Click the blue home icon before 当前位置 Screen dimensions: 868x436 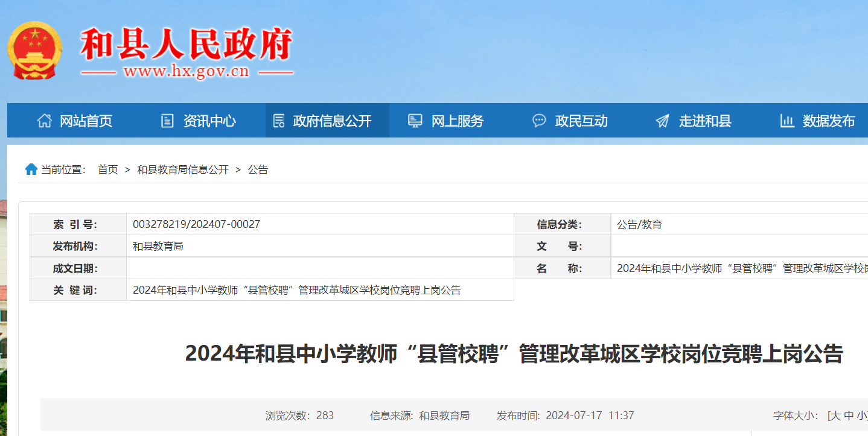(31, 169)
